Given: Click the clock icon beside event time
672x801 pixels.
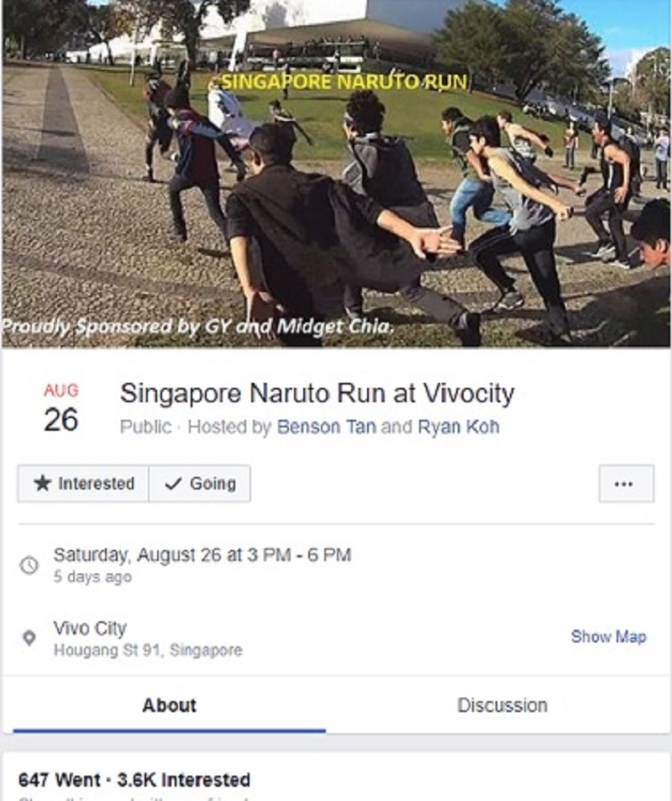Looking at the screenshot, I should pyautogui.click(x=29, y=565).
